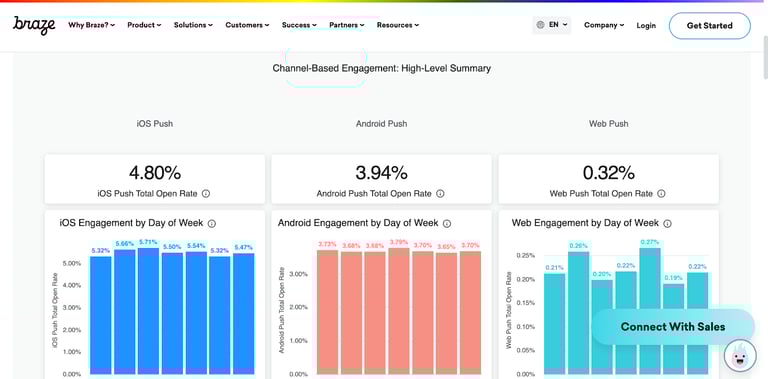The width and height of the screenshot is (768, 379).
Task: Click the iOS bar labeled 5.47%
Action: pyautogui.click(x=244, y=314)
